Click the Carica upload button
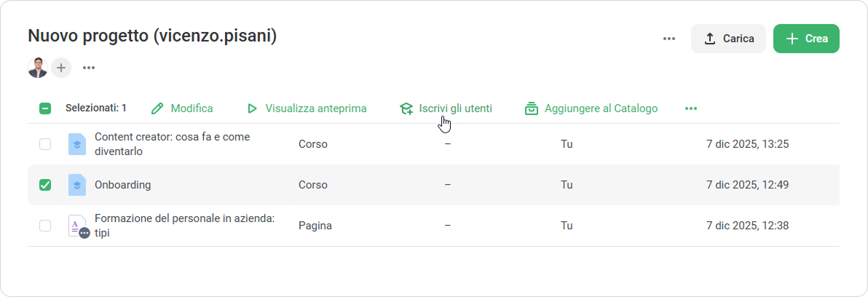Screen dimensions: 868x297 [728, 39]
